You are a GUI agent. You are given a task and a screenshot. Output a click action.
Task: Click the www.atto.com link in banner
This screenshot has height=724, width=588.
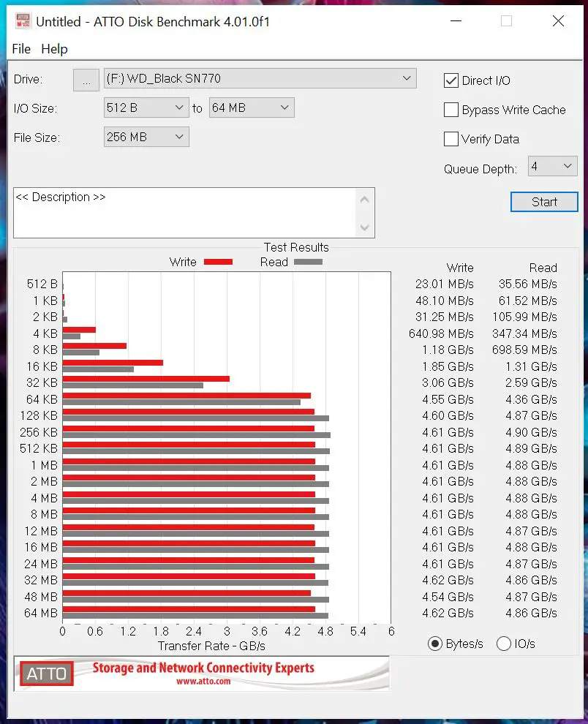pyautogui.click(x=203, y=682)
